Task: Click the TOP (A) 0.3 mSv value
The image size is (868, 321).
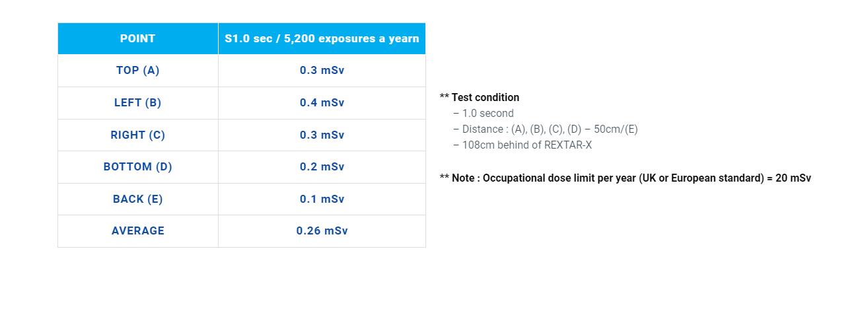Action: 322,70
